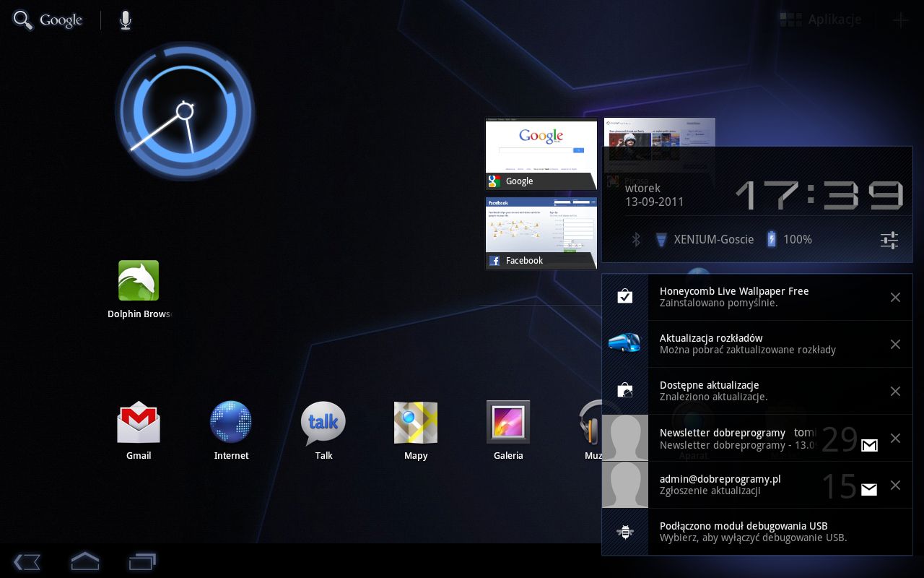
Task: Dismiss Honeycomb Live Wallpaper Free notification
Action: coord(895,297)
